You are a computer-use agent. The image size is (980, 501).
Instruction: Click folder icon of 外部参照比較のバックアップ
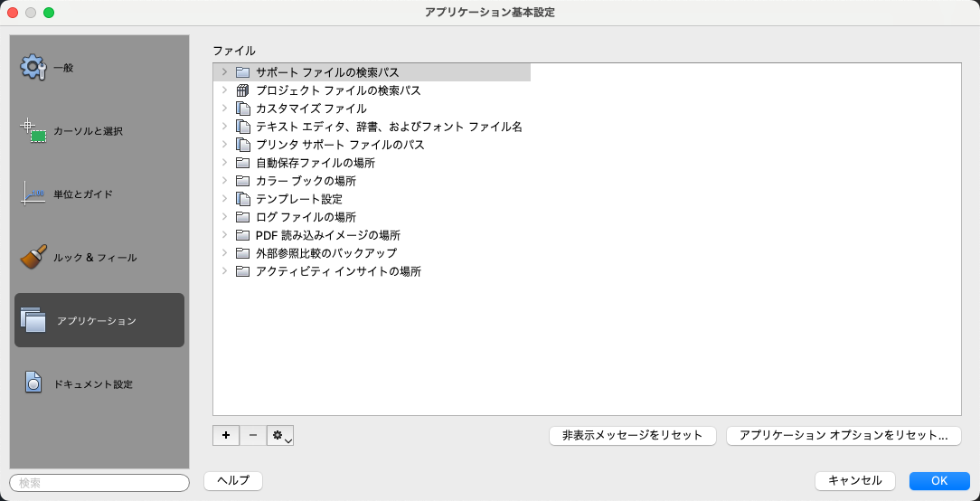coord(242,253)
